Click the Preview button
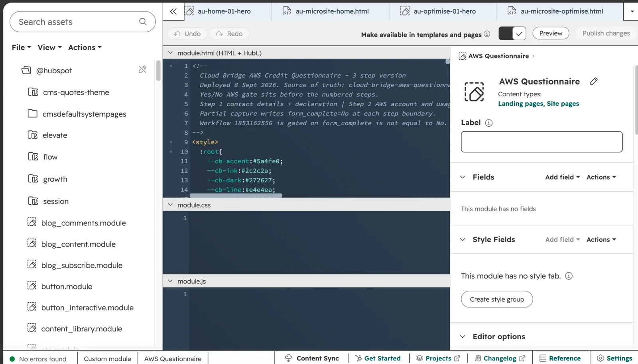Screen dimensions: 638x364 click(551, 33)
